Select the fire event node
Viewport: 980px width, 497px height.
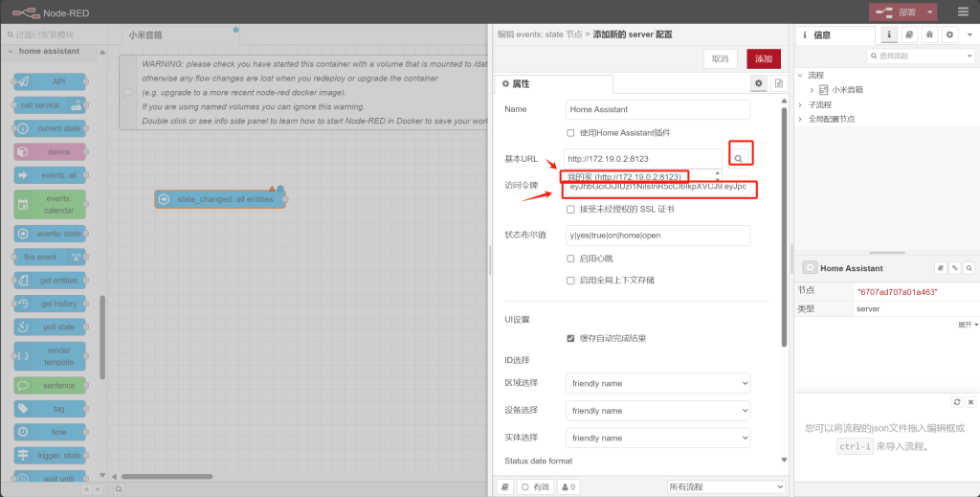tap(50, 257)
